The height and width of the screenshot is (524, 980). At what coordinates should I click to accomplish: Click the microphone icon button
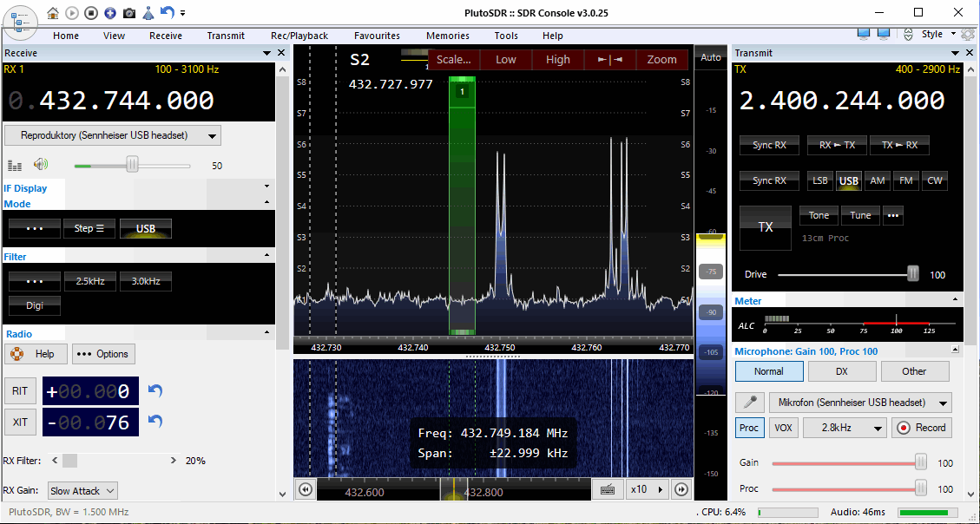[x=750, y=403]
